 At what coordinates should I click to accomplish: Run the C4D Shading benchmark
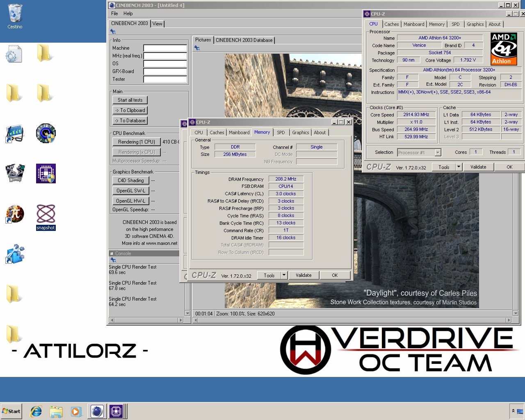pos(131,180)
